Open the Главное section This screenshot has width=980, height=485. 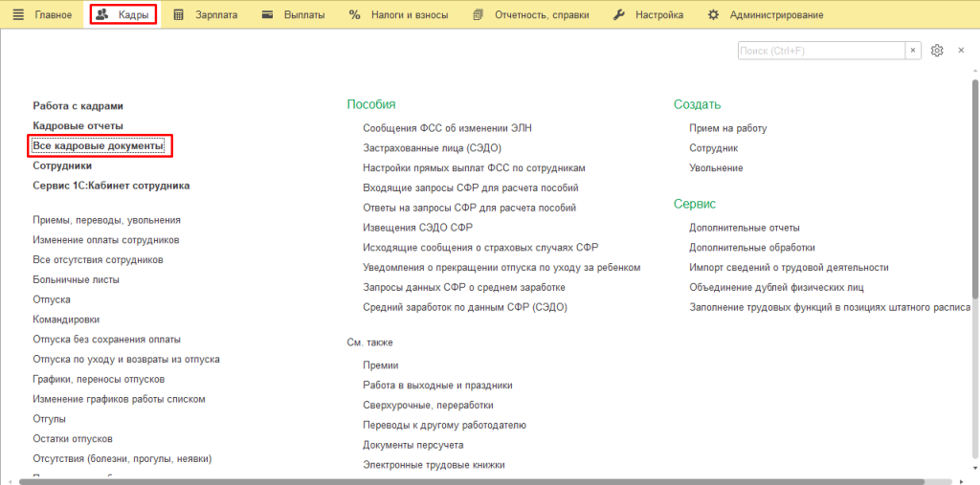tap(54, 14)
